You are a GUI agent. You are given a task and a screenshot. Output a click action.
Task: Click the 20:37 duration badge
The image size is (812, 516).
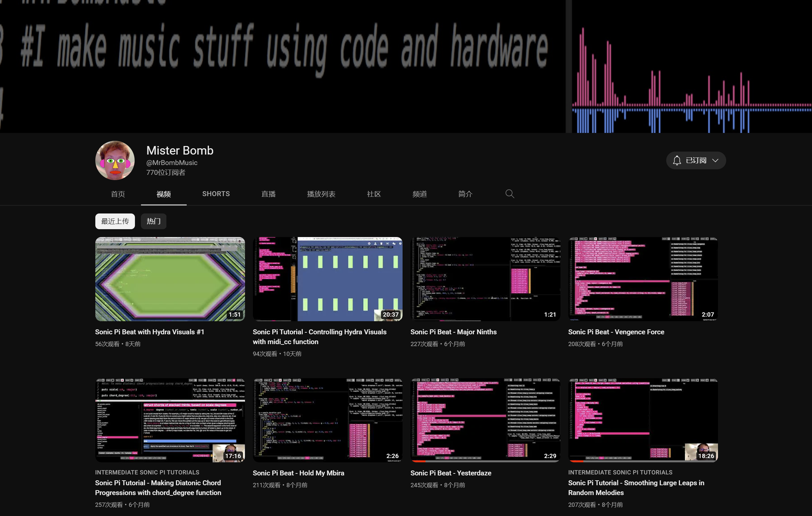(390, 315)
